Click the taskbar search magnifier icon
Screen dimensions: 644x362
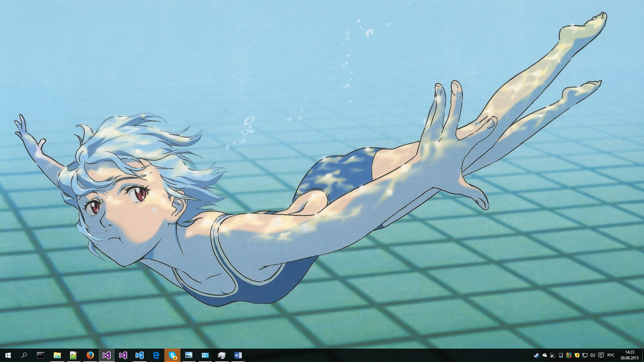tap(24, 355)
